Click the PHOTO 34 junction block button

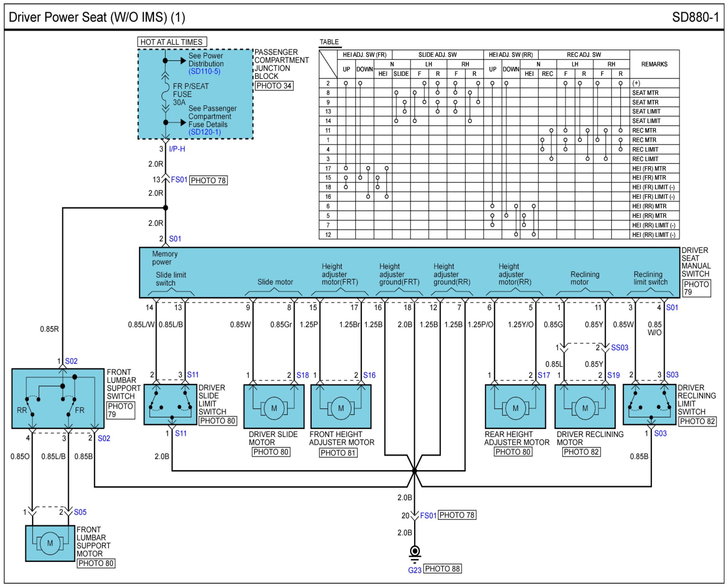[x=274, y=86]
